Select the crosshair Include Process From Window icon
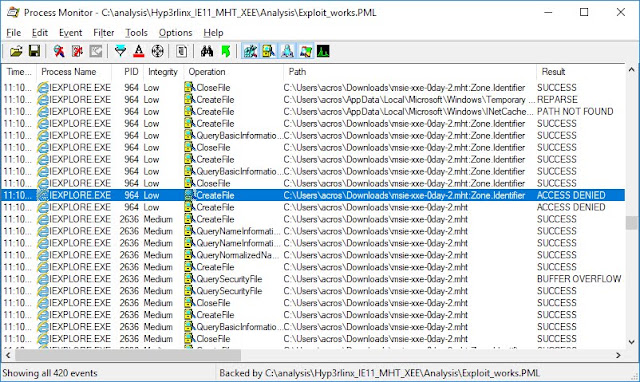640x382 pixels. pyautogui.click(x=158, y=51)
